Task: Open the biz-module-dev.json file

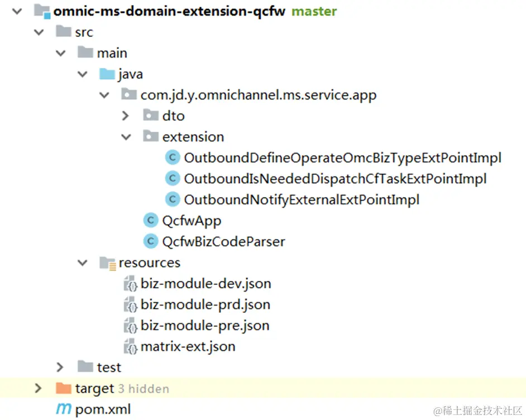Action: (x=205, y=284)
